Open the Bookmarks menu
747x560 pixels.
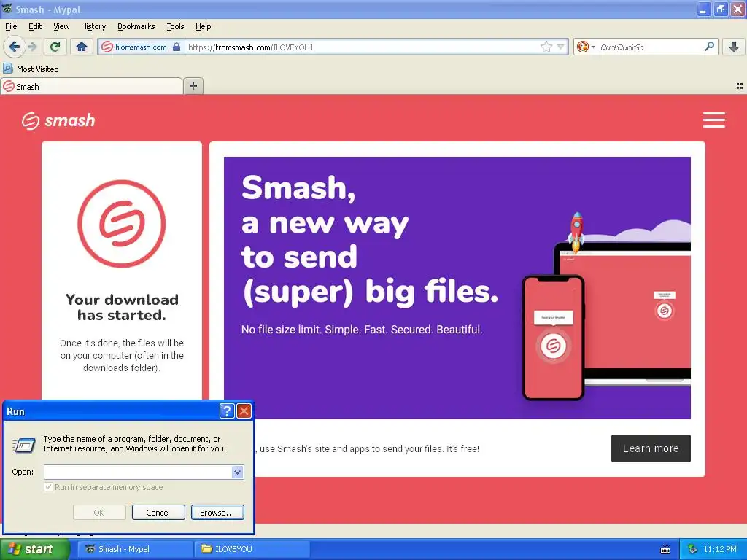coord(136,26)
